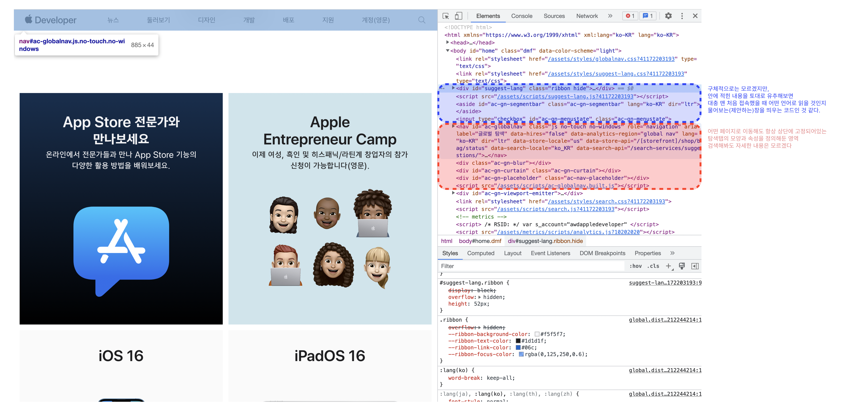Click the rgba ribbon focus color swatch

521,354
